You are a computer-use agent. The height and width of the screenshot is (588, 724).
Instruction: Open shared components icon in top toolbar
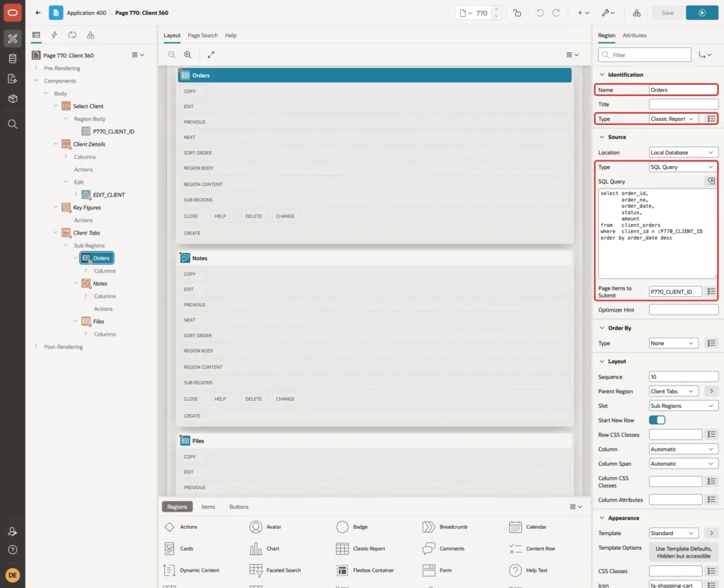(x=636, y=13)
